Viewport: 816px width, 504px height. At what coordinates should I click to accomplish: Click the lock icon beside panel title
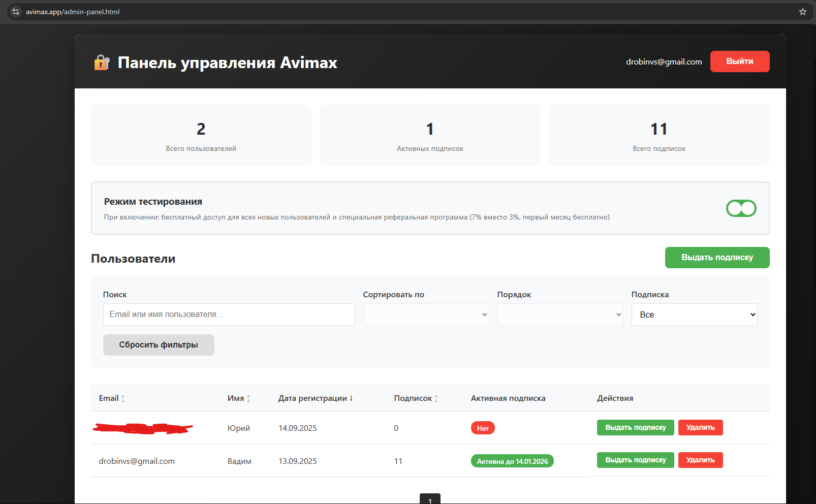102,62
